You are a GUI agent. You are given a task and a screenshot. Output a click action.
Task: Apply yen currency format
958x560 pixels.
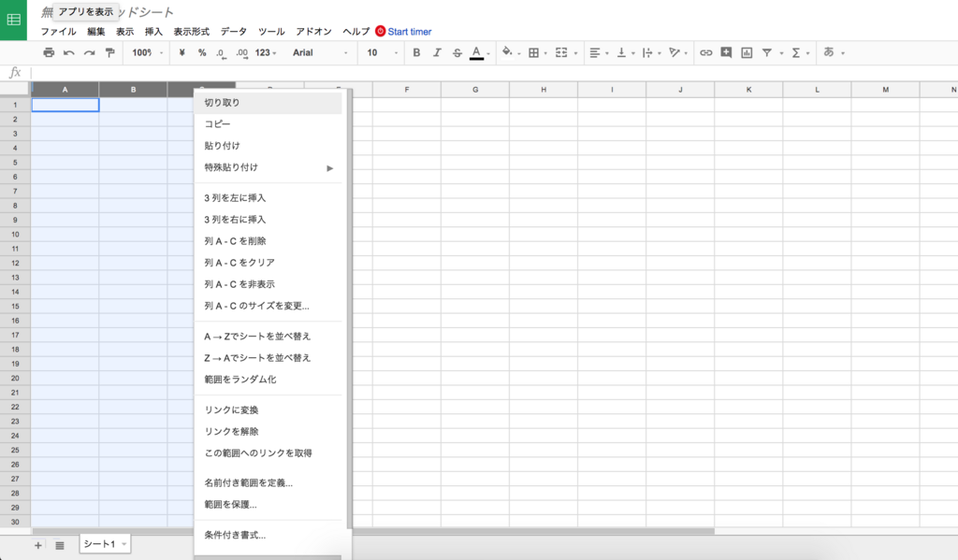point(181,52)
